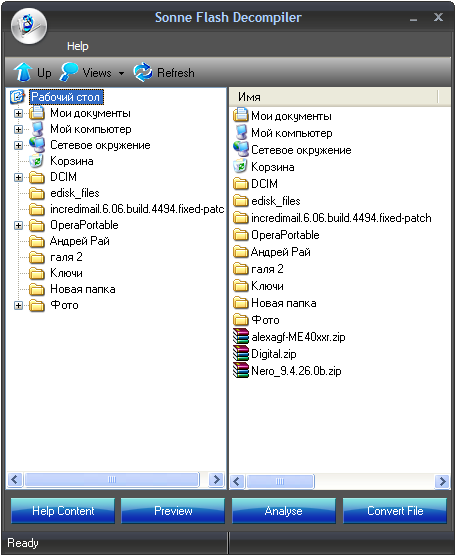Click the Мой компьютер icon in the file list
456x556 pixels.
click(241, 133)
